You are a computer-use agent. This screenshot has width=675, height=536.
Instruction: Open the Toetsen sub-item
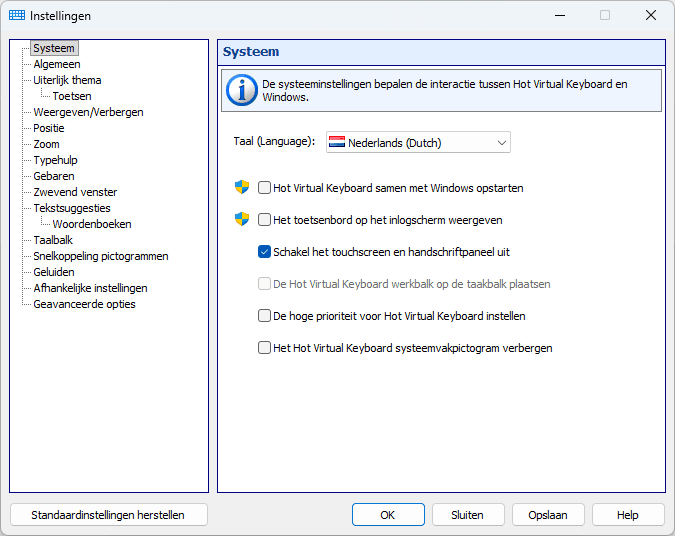click(x=72, y=96)
